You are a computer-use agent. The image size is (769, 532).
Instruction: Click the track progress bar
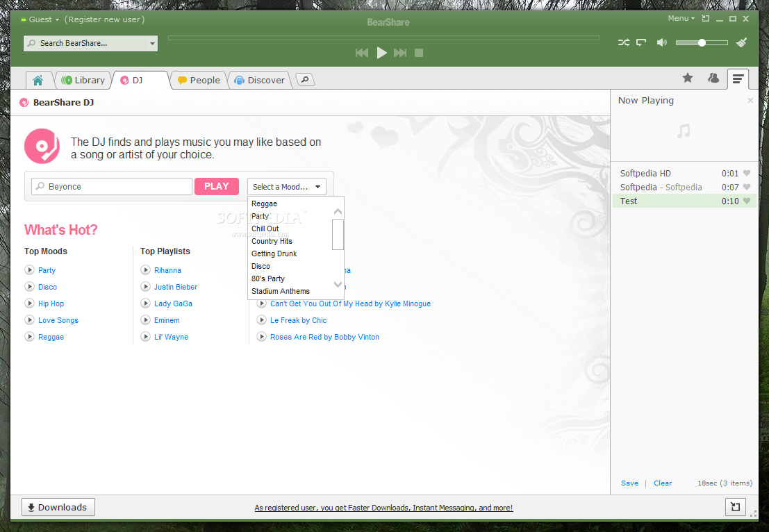point(383,38)
